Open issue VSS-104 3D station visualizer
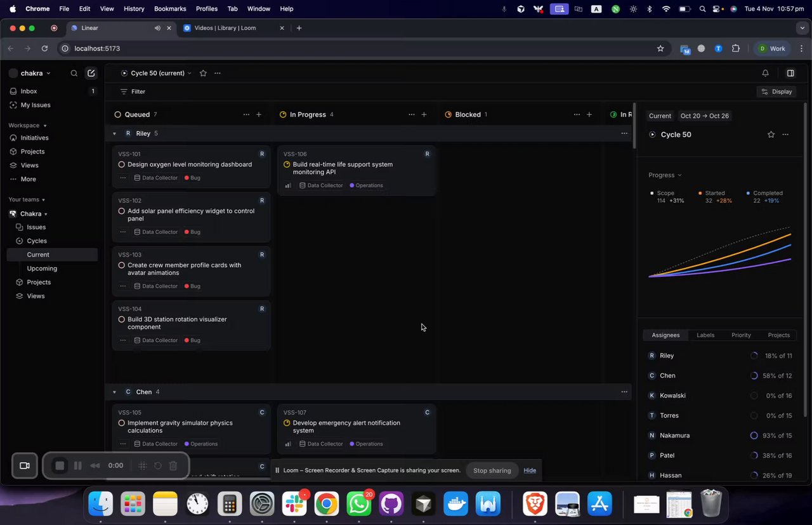Image resolution: width=812 pixels, height=525 pixels. (x=191, y=326)
